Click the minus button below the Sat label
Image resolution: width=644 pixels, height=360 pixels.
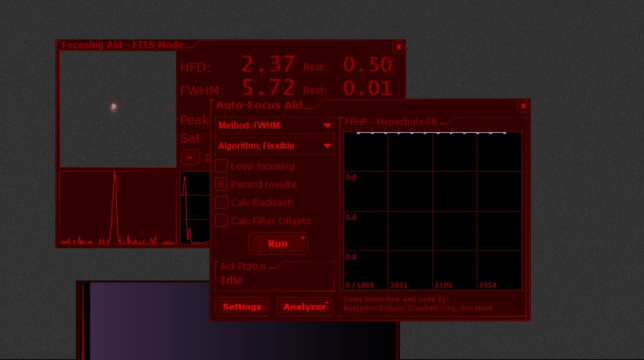coord(190,157)
